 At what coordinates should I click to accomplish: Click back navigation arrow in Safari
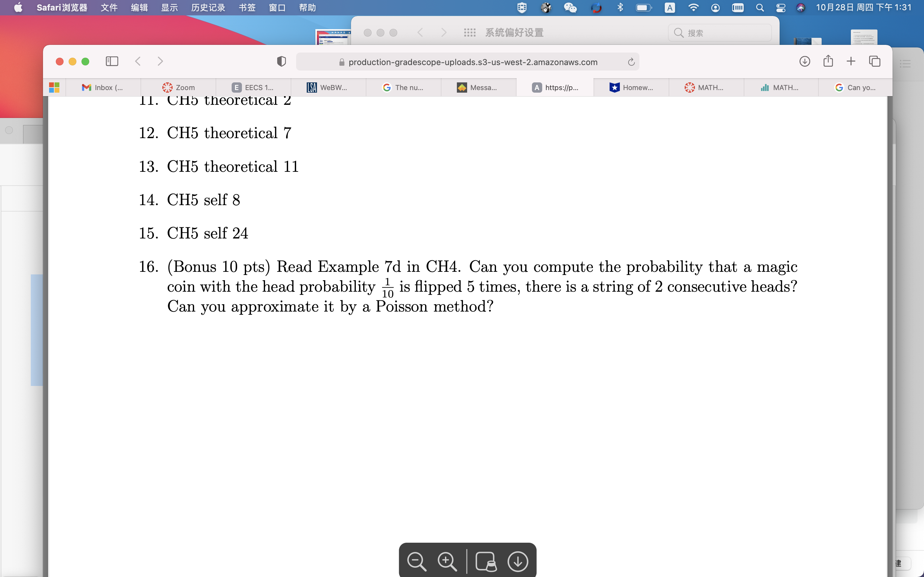pyautogui.click(x=138, y=61)
